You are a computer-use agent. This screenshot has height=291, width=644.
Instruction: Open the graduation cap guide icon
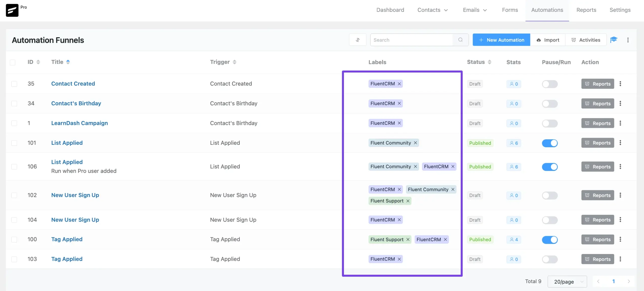coord(614,40)
